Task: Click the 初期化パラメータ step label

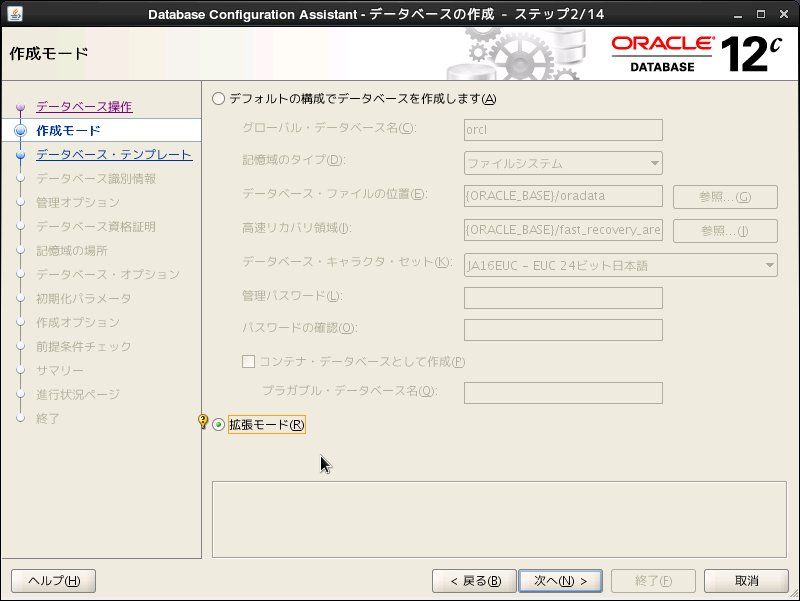Action: tap(84, 298)
